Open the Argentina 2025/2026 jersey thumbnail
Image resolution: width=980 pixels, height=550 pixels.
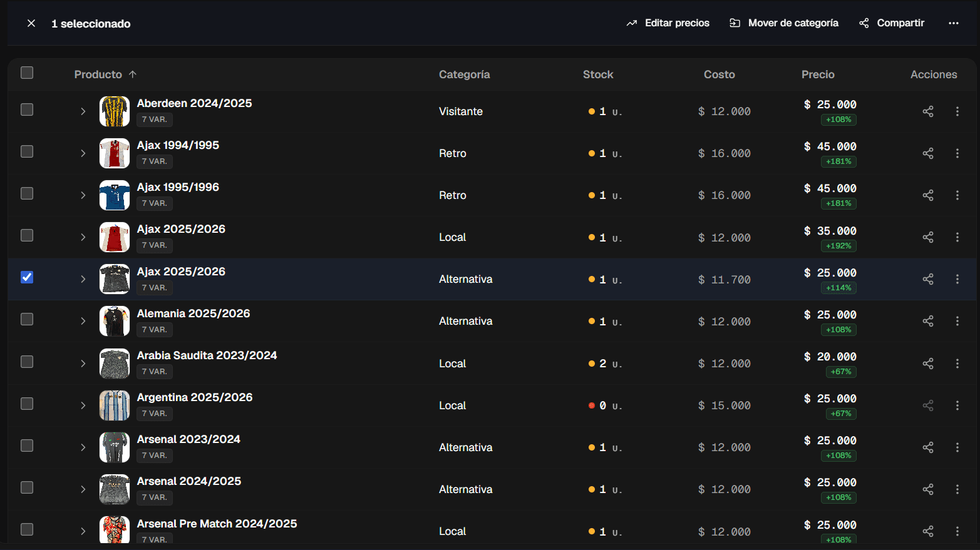(115, 405)
